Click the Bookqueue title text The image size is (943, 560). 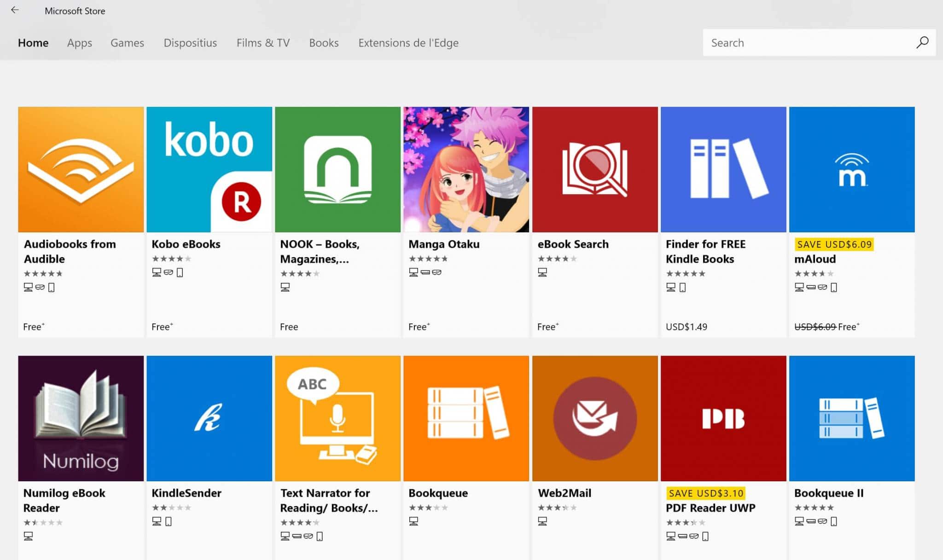tap(438, 493)
